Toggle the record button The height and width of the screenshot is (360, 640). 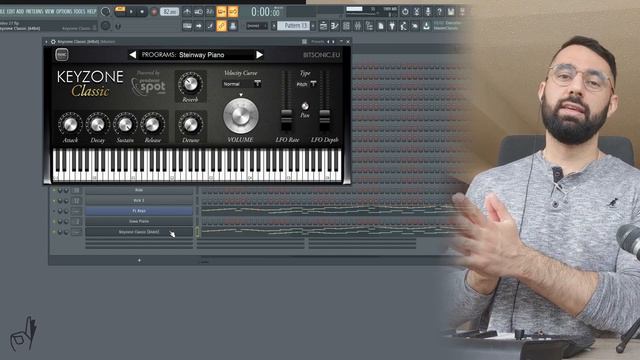[154, 12]
